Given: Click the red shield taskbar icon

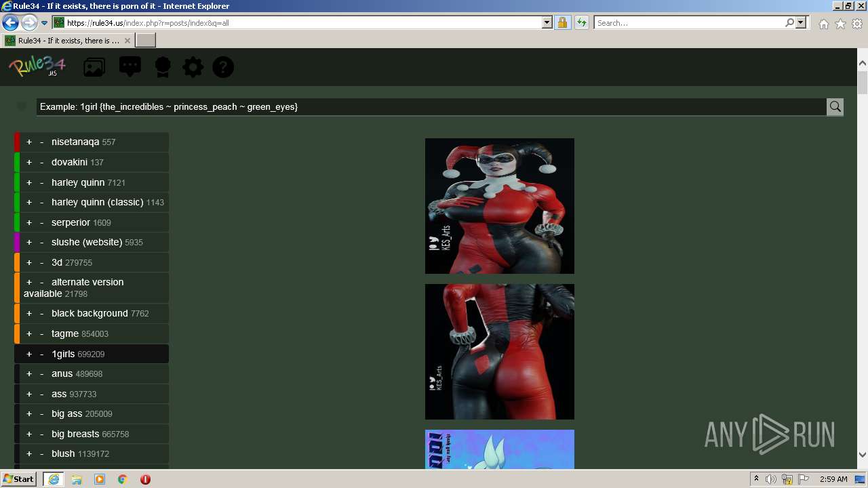Looking at the screenshot, I should click(145, 479).
